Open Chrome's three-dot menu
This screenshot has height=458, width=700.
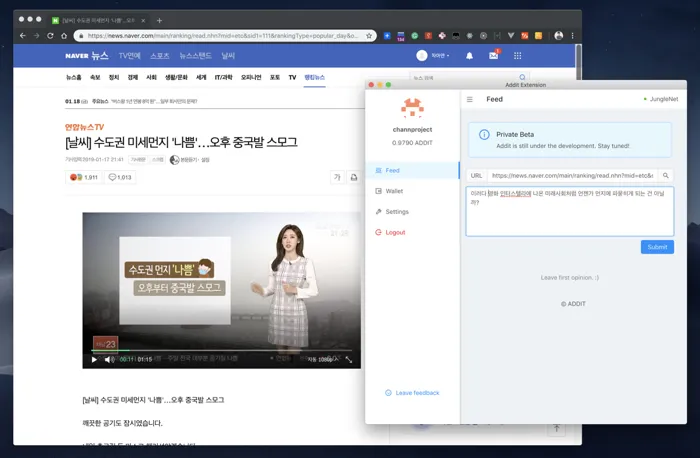coord(572,36)
